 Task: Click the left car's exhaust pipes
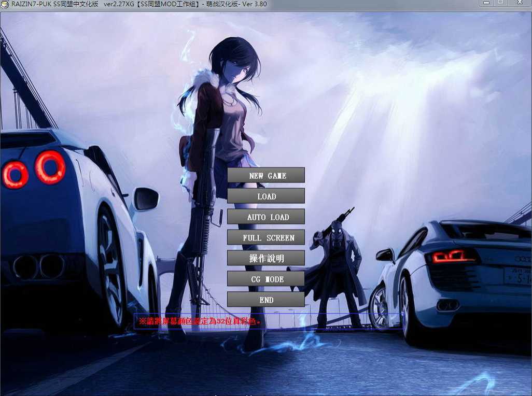click(38, 266)
